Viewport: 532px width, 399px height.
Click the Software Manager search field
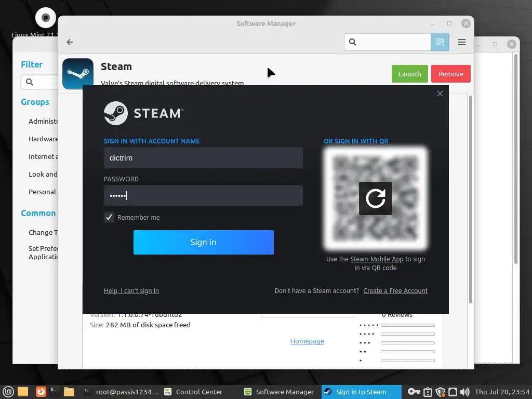pyautogui.click(x=388, y=42)
